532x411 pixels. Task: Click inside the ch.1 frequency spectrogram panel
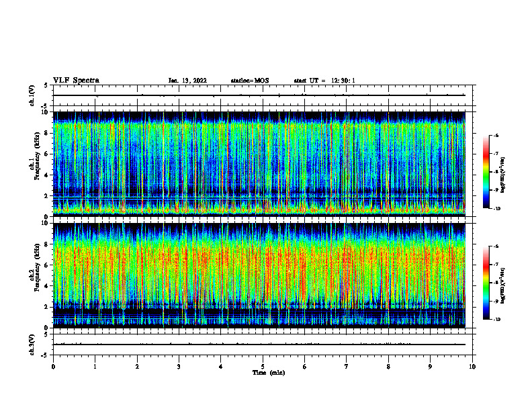pyautogui.click(x=259, y=164)
